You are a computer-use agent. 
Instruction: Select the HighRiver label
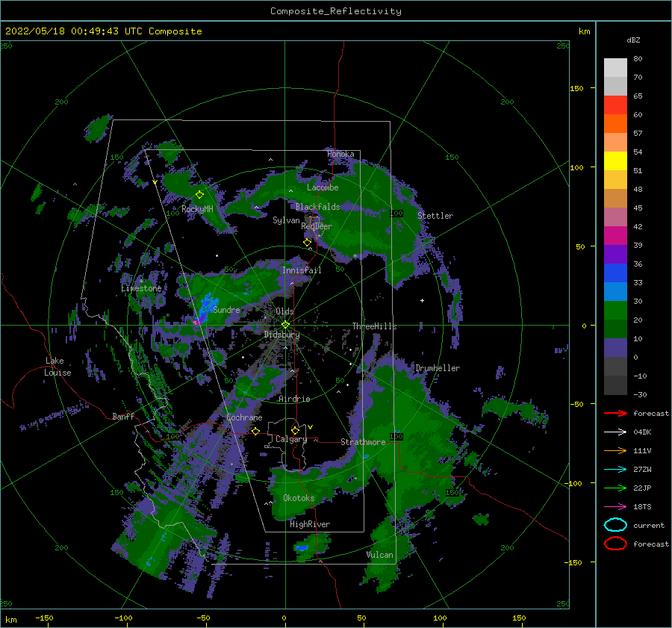tap(310, 524)
